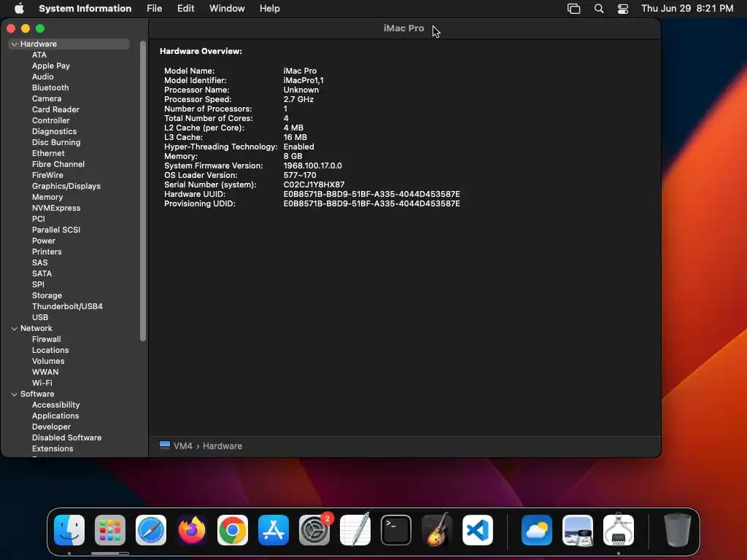Image resolution: width=747 pixels, height=560 pixels.
Task: Launch Google Chrome from the Dock
Action: pyautogui.click(x=233, y=530)
